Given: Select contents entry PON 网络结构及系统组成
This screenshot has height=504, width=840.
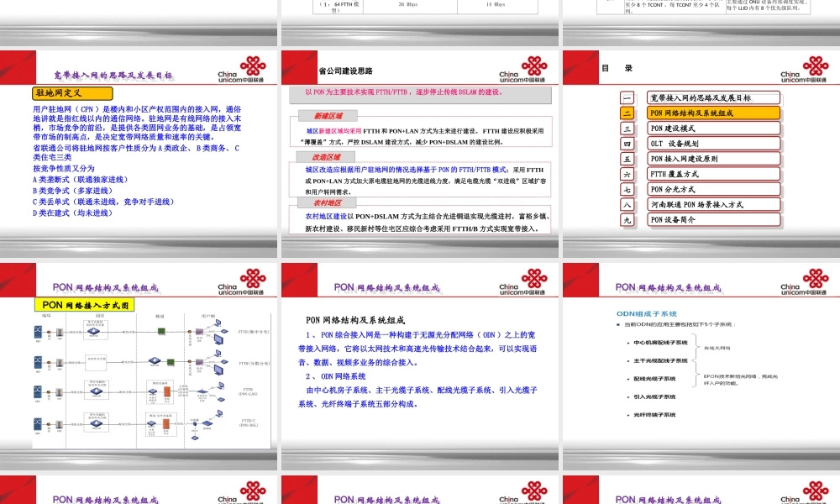Looking at the screenshot, I should click(712, 113).
